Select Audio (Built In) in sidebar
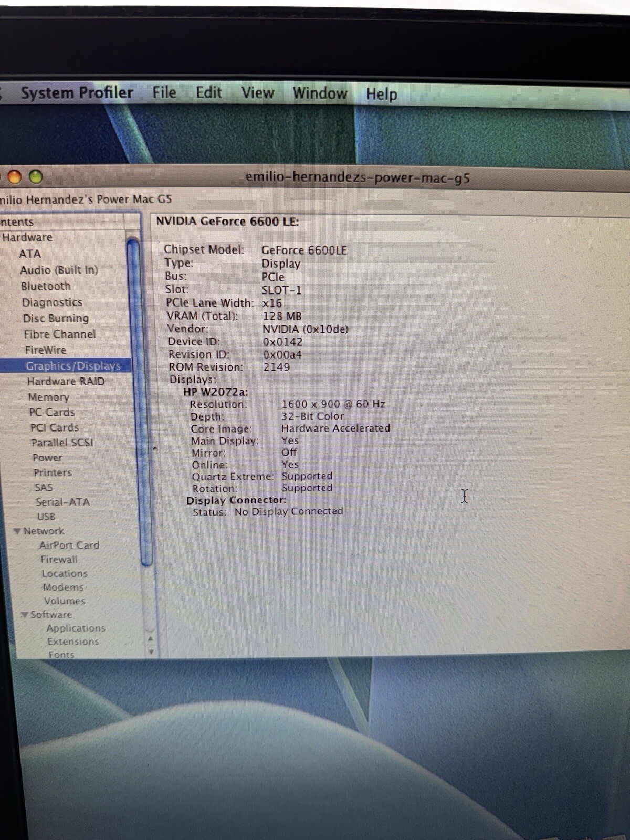 [59, 270]
